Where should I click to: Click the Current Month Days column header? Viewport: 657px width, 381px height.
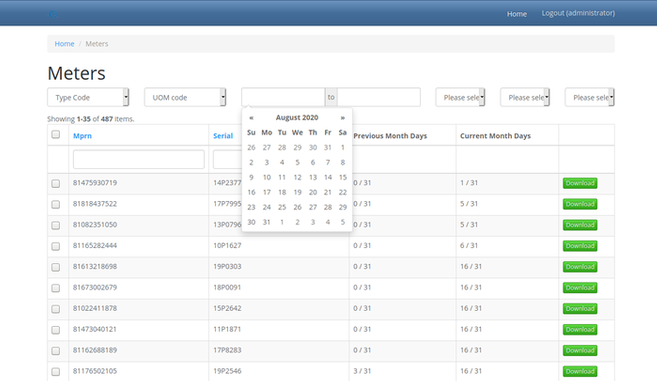495,136
